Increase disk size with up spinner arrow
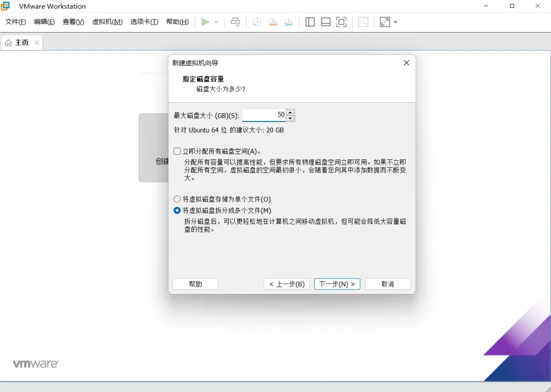 (x=290, y=112)
